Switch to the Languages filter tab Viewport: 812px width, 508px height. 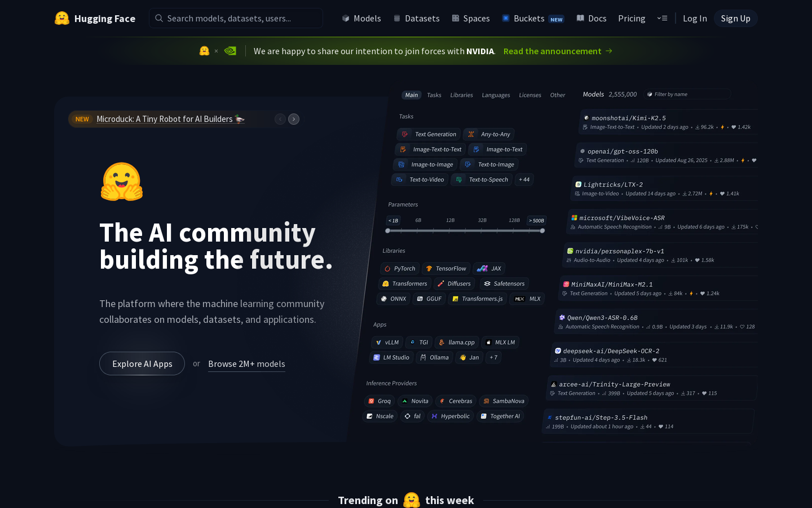pyautogui.click(x=496, y=95)
